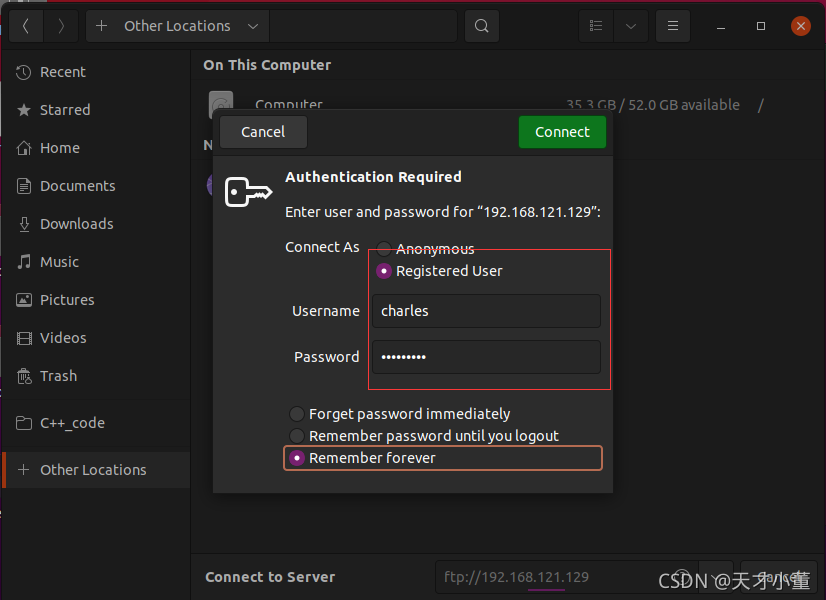
Task: Click the Password input field
Action: [x=486, y=357]
